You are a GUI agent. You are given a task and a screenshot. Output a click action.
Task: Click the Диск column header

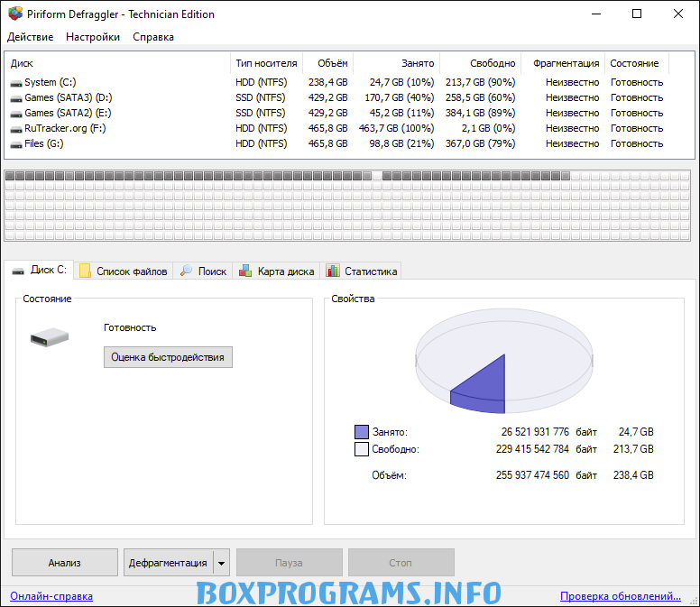(x=117, y=63)
